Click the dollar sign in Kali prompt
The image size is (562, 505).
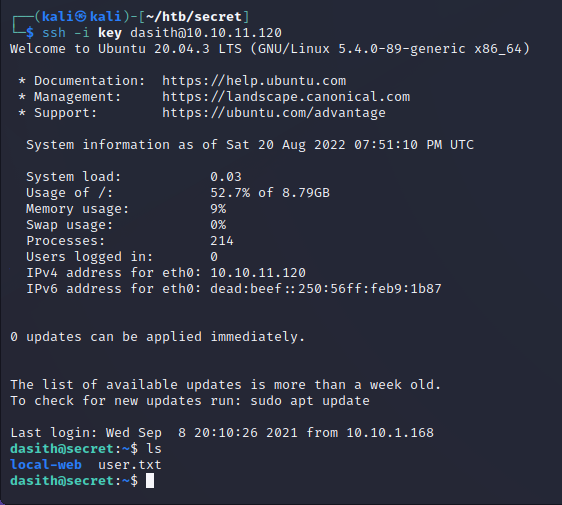click(x=30, y=33)
